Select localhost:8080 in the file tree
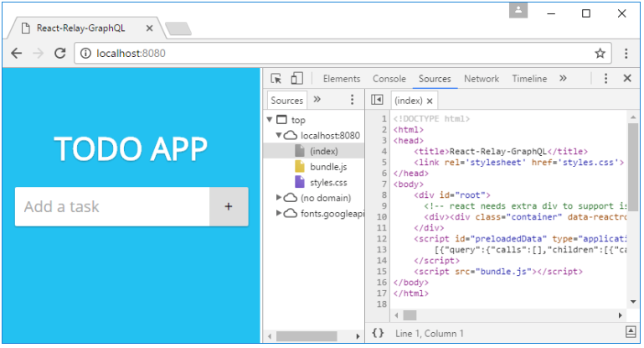 pos(330,135)
